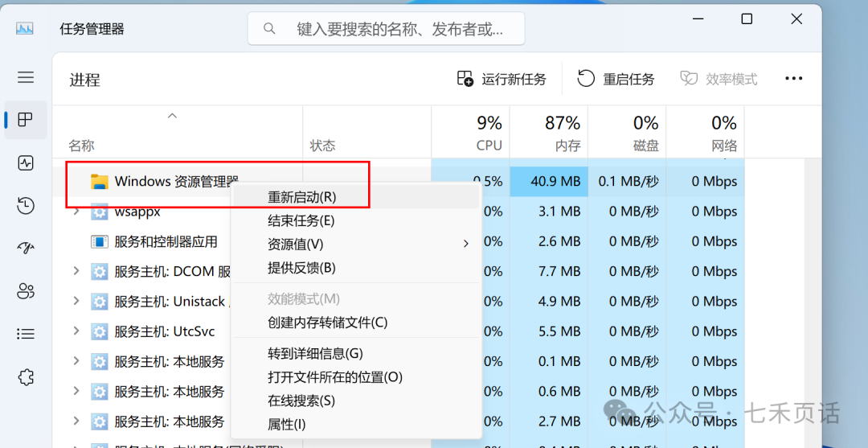Click the 进程 page heading
Screen dimensions: 868x448
84,80
